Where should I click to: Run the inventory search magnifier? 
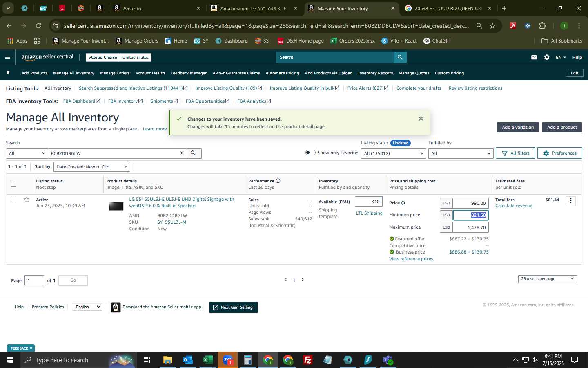click(x=194, y=153)
